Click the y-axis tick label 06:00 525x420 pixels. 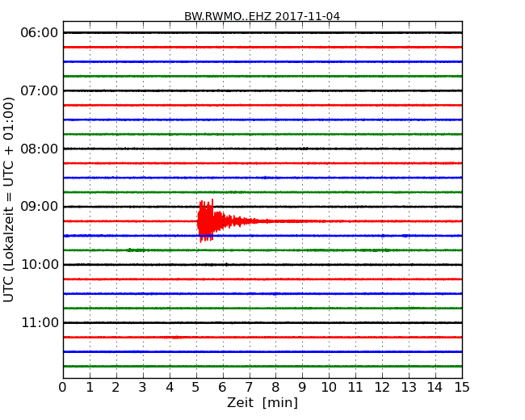40,33
